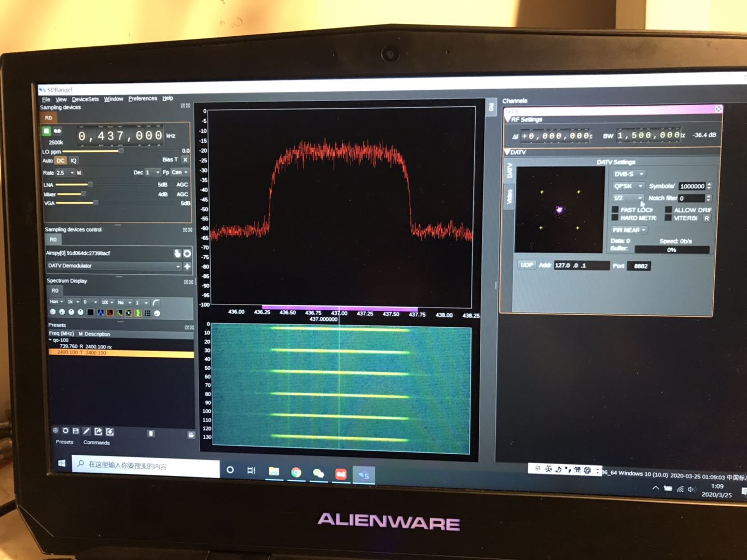Open the File menu
The image size is (747, 560).
click(x=46, y=100)
